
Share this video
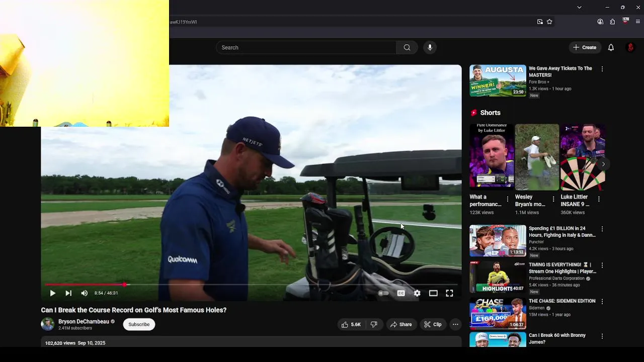(401, 325)
